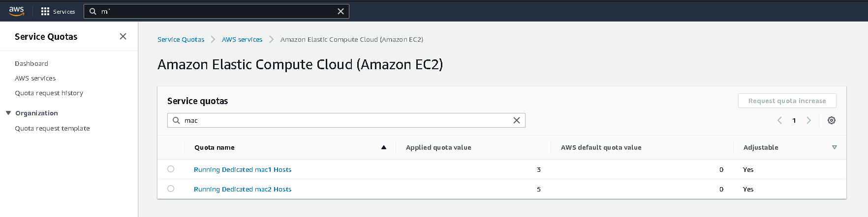Go to previous page of quotas
The height and width of the screenshot is (217, 868).
tap(779, 120)
